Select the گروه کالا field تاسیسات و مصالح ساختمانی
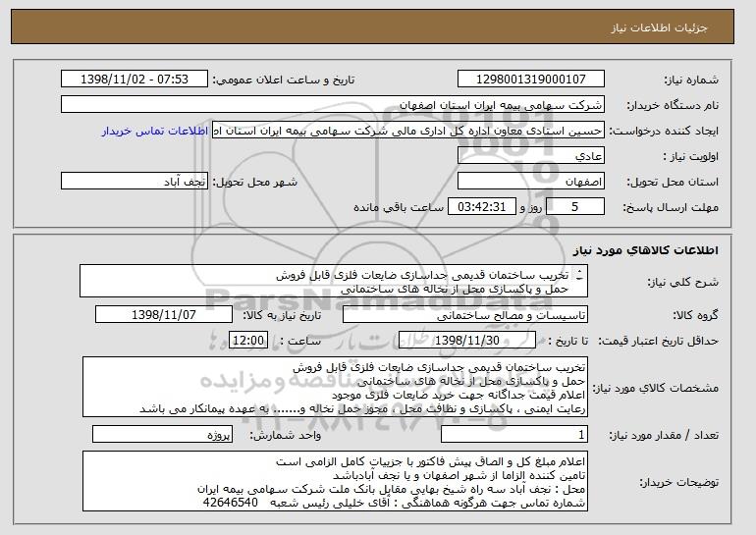The height and width of the screenshot is (535, 756). [465, 315]
